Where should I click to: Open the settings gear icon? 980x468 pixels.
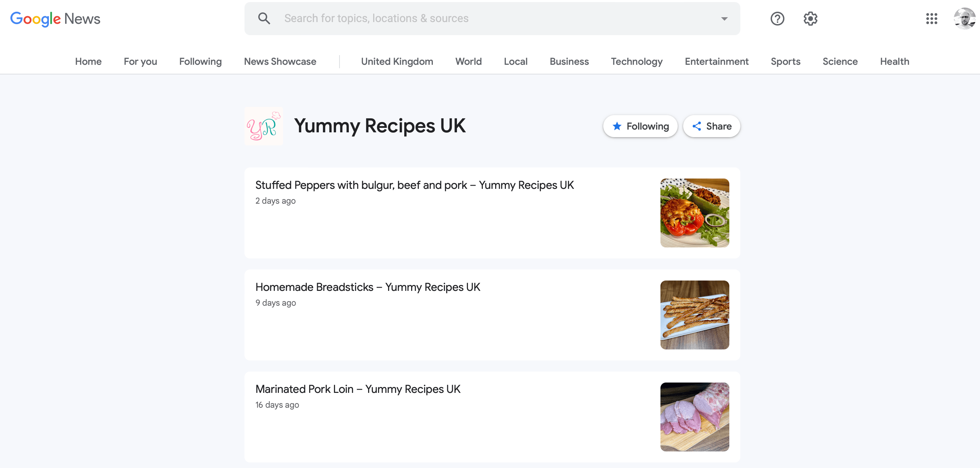click(810, 19)
